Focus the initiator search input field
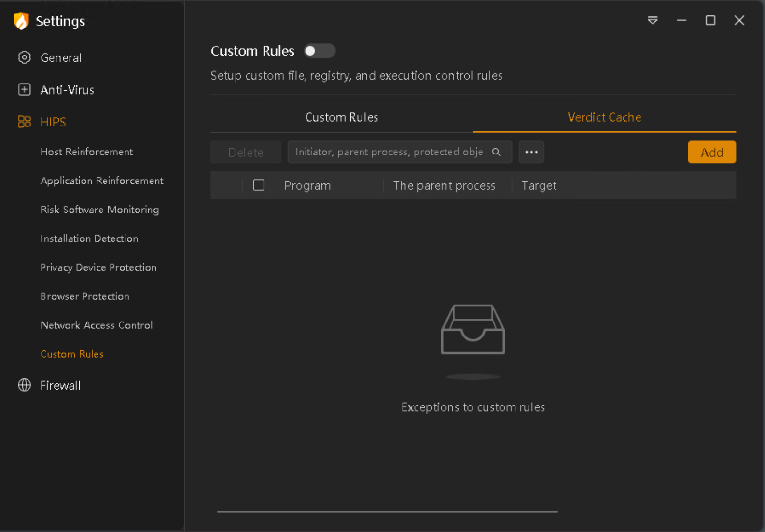This screenshot has height=532, width=765. (x=389, y=152)
